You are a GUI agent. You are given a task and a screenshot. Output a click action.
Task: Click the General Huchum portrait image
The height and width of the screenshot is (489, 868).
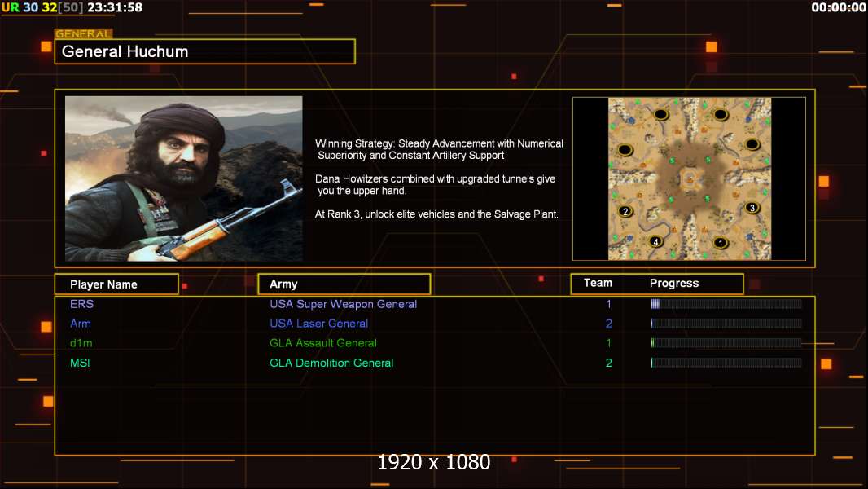click(x=184, y=178)
